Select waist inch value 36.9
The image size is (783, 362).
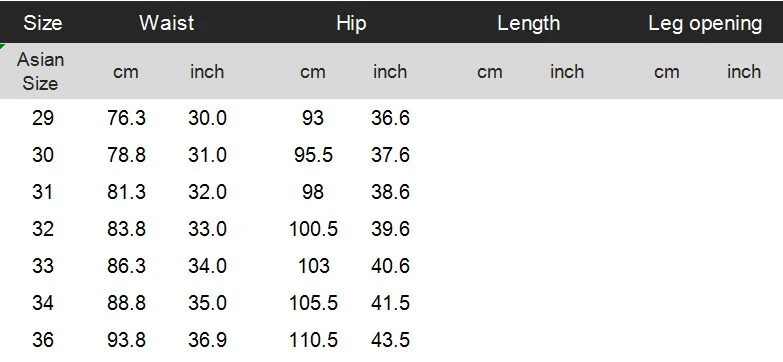(207, 340)
